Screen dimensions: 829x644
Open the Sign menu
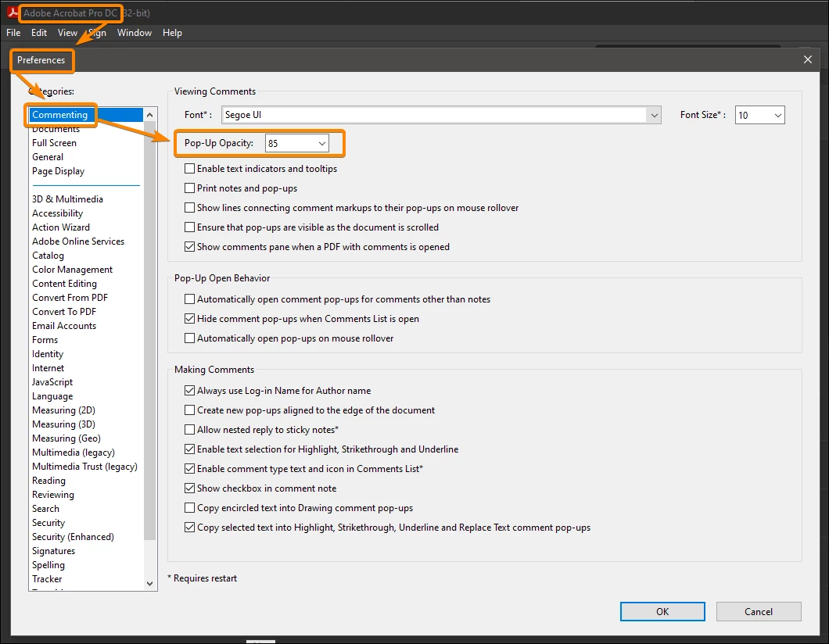tap(97, 33)
